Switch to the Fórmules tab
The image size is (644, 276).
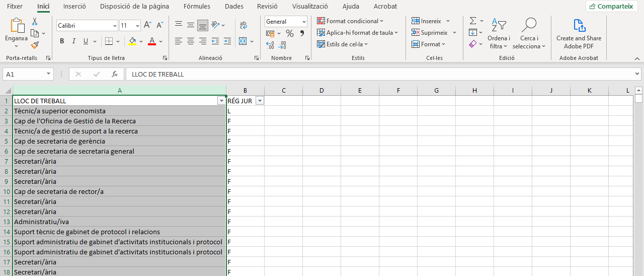[x=197, y=7]
